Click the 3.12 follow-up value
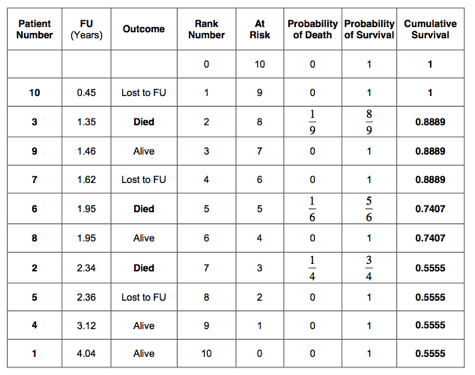475x375 pixels. click(86, 325)
